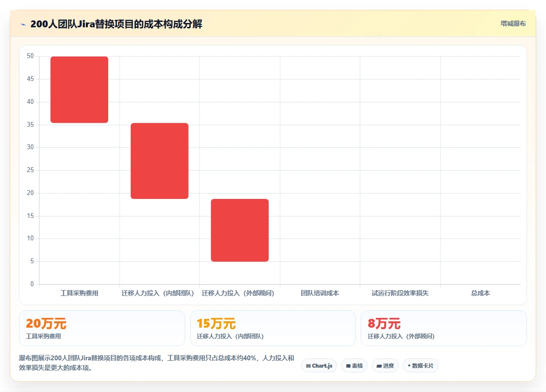This screenshot has height=392, width=546.
Task: Click the y-axis value 30
Action: [x=30, y=147]
